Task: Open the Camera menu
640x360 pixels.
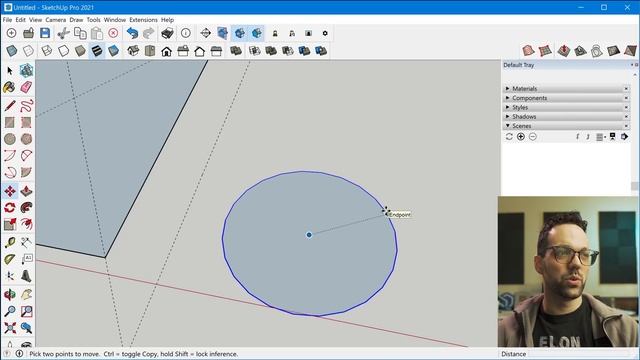Action: pos(56,20)
